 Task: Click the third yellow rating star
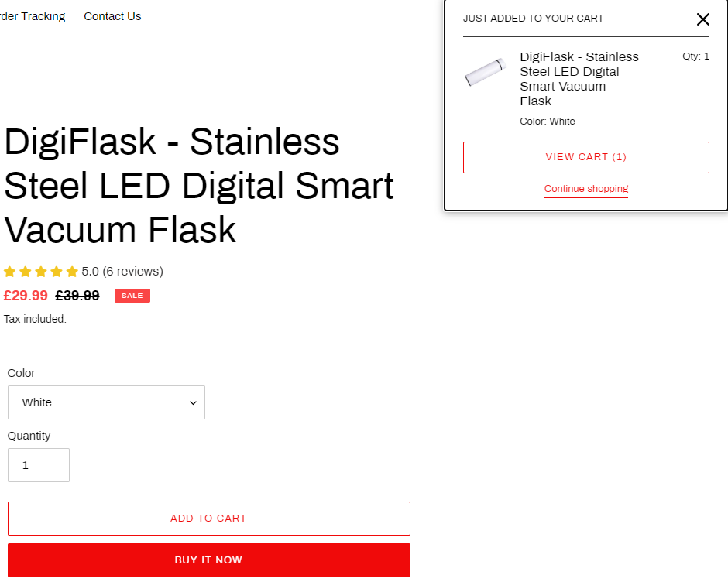41,272
